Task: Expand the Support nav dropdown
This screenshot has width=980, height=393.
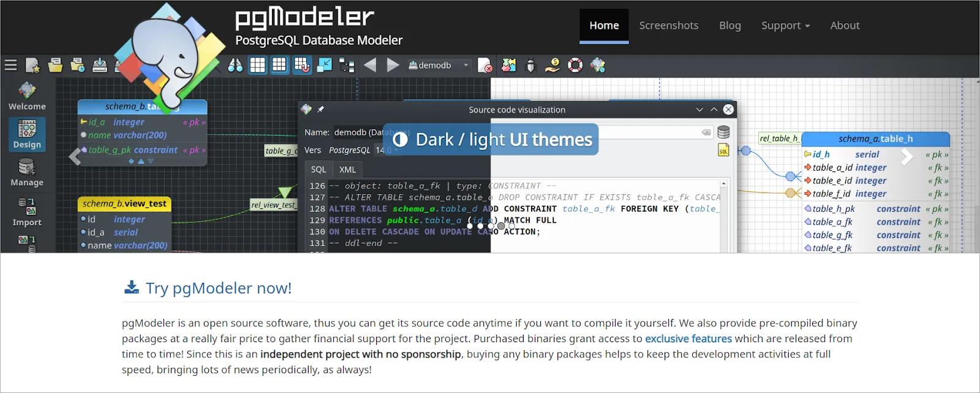Action: click(x=785, y=25)
